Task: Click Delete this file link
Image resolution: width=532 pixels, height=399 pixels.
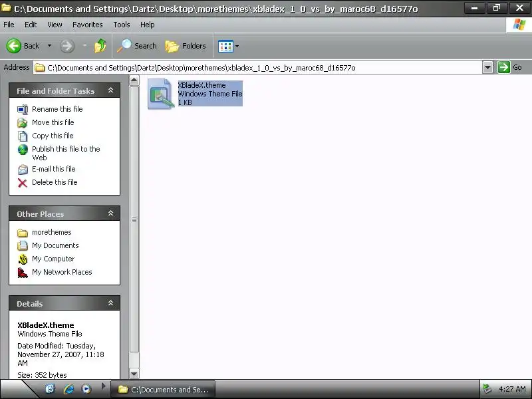Action: point(55,182)
